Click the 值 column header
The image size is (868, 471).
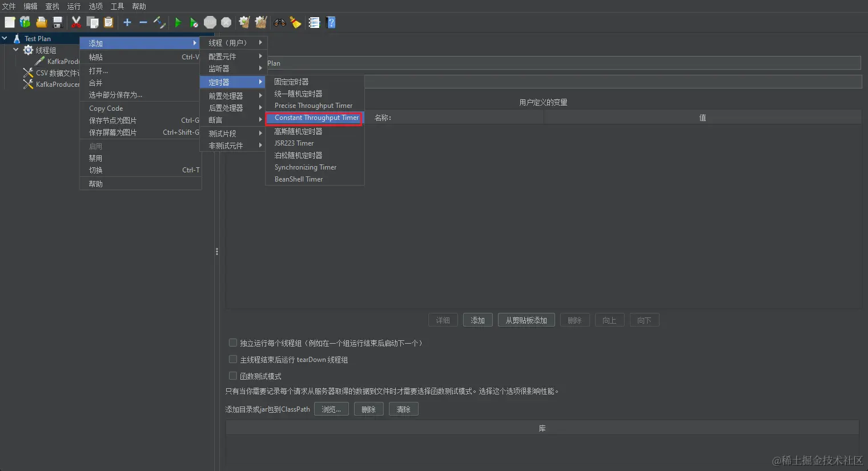tap(702, 118)
